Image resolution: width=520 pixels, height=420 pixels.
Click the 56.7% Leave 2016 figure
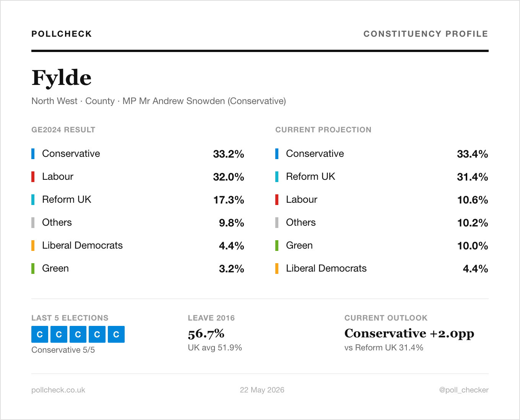206,334
